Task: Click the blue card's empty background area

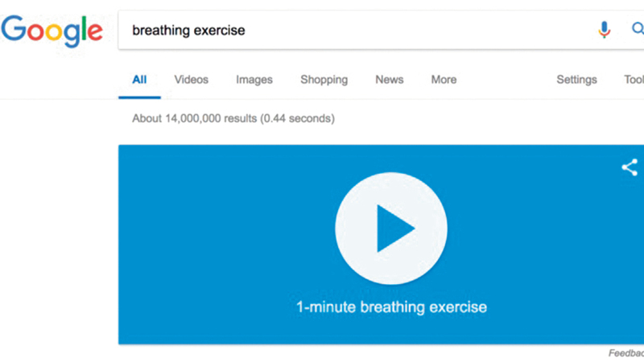Action: coord(209,241)
